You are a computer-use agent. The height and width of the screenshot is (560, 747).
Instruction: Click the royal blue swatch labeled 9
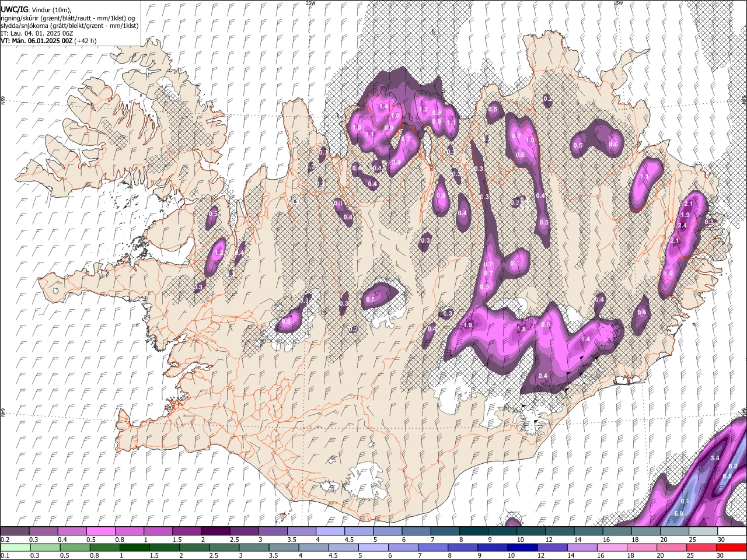[492, 547]
